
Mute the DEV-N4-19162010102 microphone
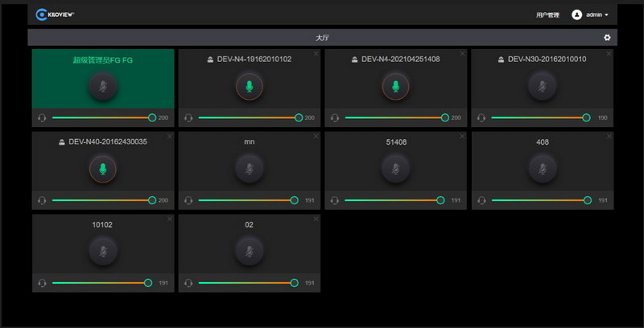click(x=249, y=86)
